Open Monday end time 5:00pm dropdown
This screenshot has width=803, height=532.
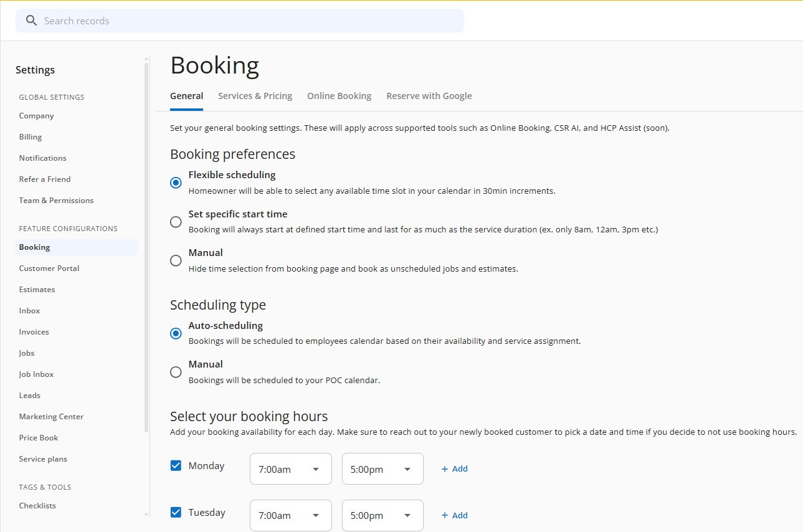[x=382, y=468]
